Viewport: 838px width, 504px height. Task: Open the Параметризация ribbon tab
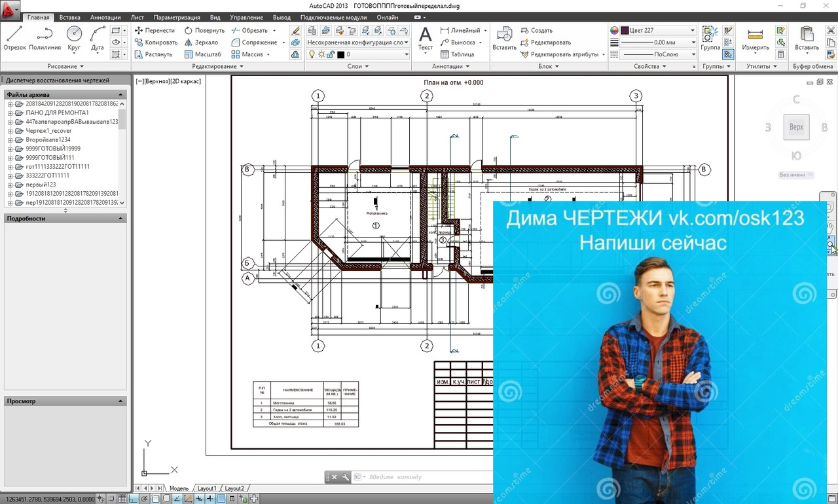(178, 17)
